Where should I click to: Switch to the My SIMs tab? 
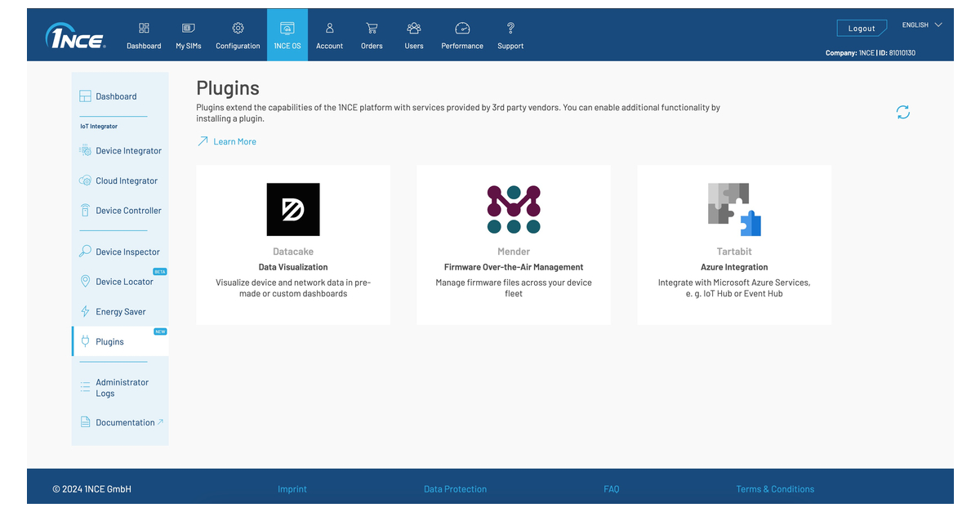pyautogui.click(x=188, y=34)
